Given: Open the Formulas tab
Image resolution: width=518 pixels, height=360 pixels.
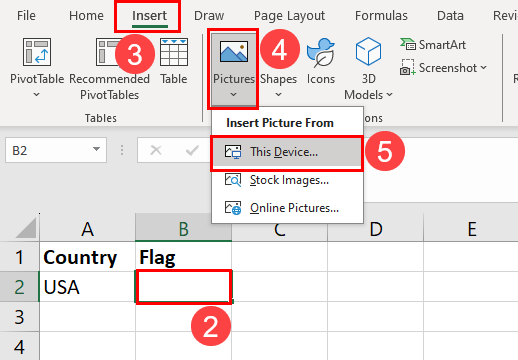Looking at the screenshot, I should pyautogui.click(x=381, y=16).
